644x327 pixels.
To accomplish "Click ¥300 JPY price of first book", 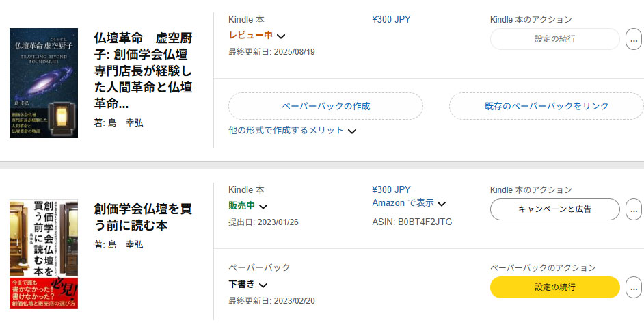I will click(391, 19).
